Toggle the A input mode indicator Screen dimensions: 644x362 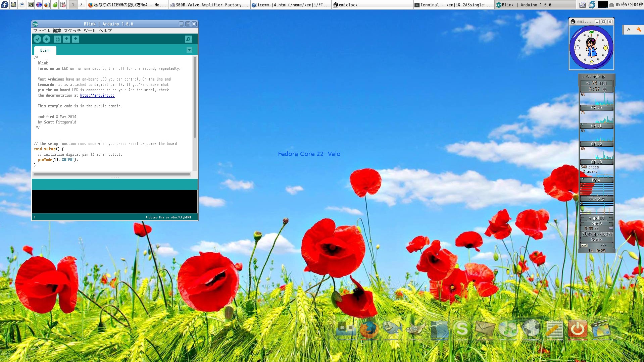click(x=629, y=30)
